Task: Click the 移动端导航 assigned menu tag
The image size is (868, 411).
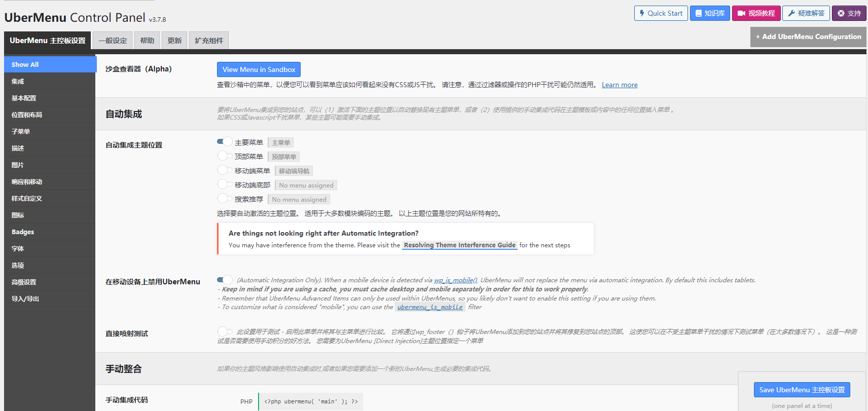Action: (x=294, y=171)
